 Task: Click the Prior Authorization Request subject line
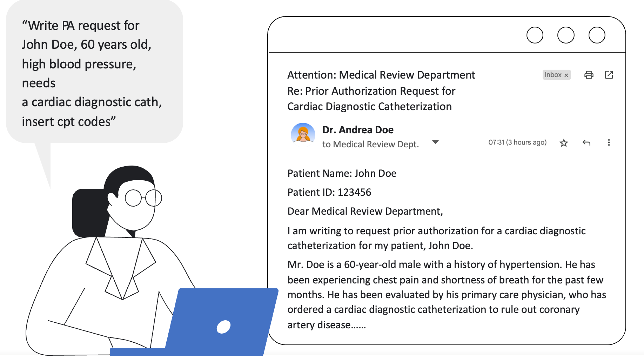[x=371, y=91]
